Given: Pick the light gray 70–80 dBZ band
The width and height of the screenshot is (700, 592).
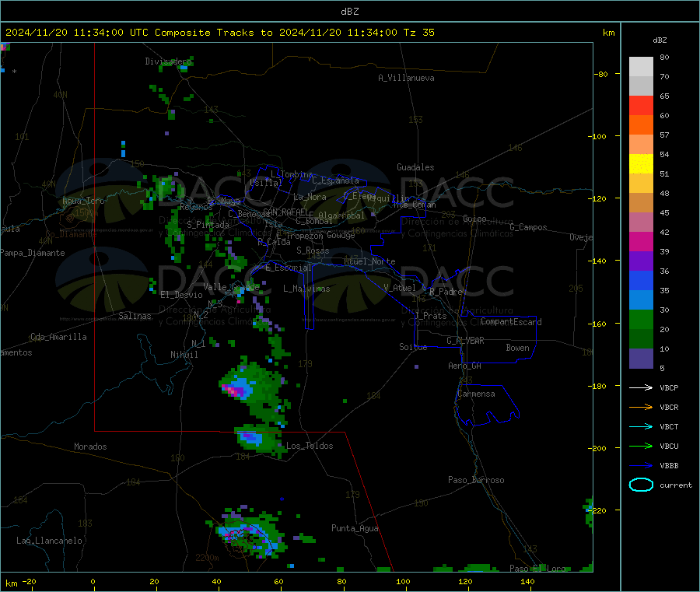Looking at the screenshot, I should pyautogui.click(x=641, y=67).
